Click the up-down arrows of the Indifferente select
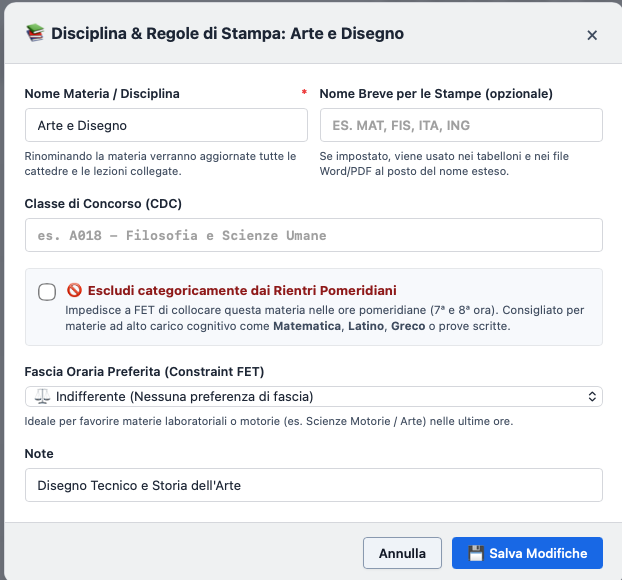The height and width of the screenshot is (580, 622). coord(592,396)
